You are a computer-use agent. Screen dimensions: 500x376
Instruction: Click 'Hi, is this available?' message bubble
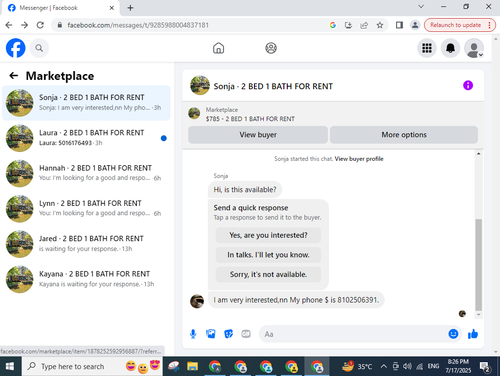pyautogui.click(x=245, y=190)
